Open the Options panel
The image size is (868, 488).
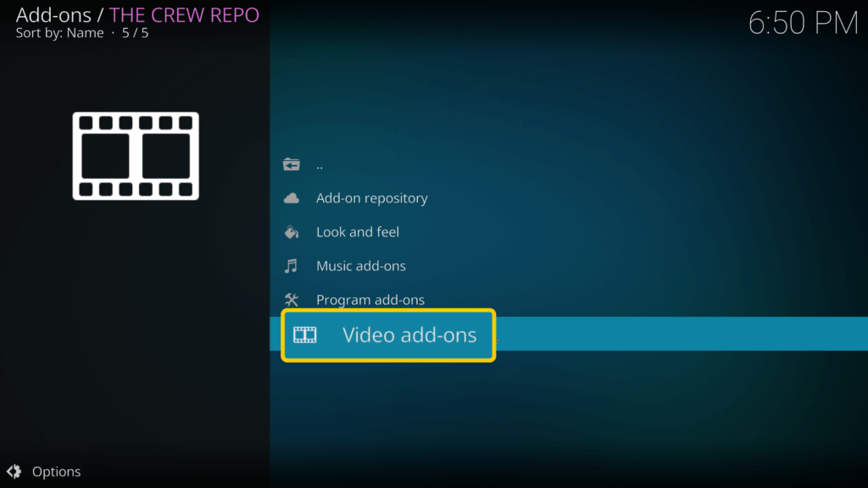(56, 471)
